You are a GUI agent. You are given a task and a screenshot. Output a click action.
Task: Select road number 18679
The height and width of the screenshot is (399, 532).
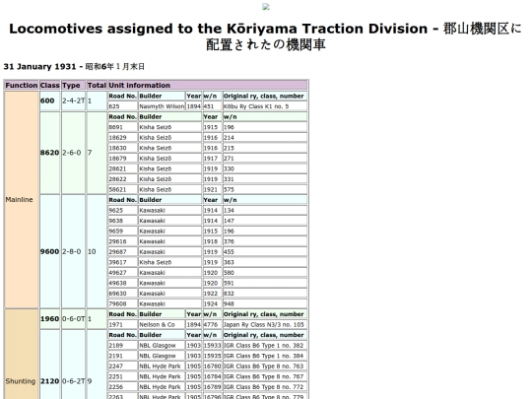pyautogui.click(x=123, y=158)
